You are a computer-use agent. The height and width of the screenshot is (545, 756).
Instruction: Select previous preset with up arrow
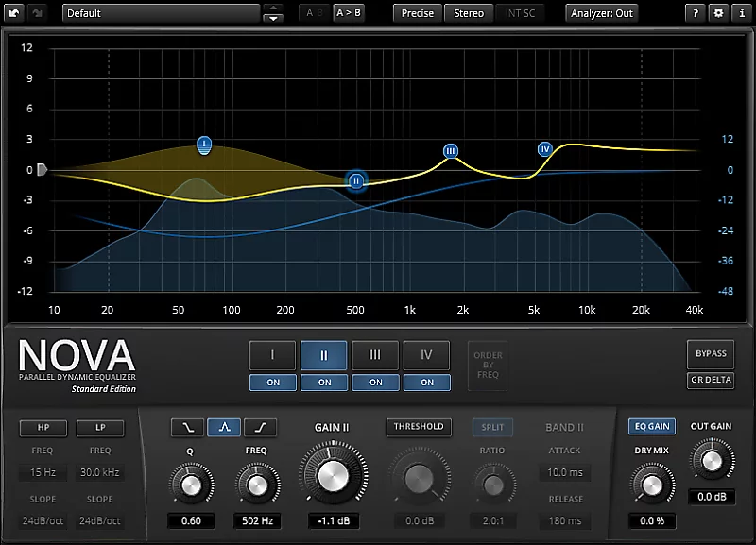click(x=273, y=8)
